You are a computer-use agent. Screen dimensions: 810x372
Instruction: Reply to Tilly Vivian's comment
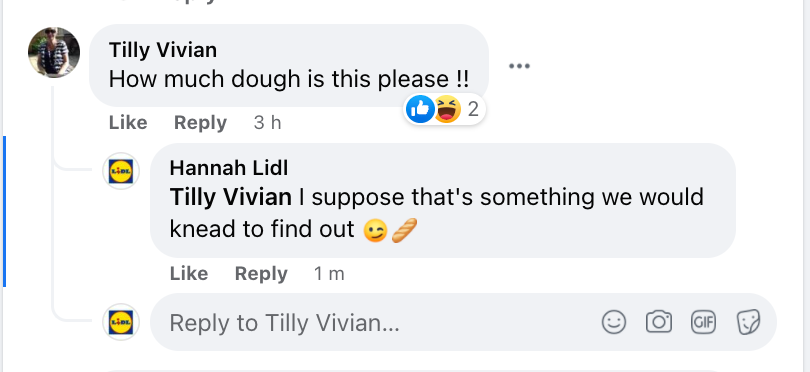click(200, 122)
